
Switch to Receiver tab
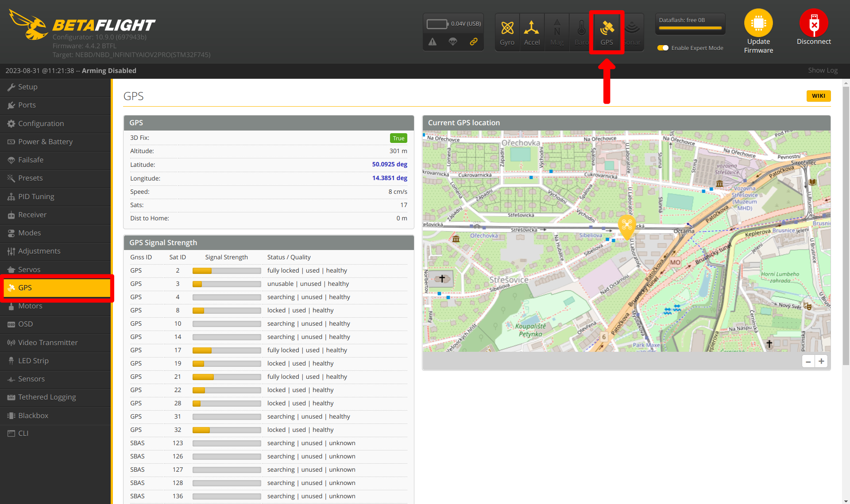coord(55,215)
